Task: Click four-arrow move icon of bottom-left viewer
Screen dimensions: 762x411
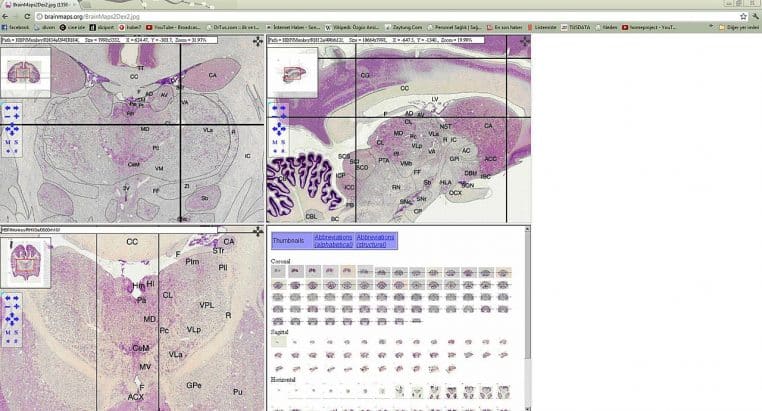Action: point(258,232)
